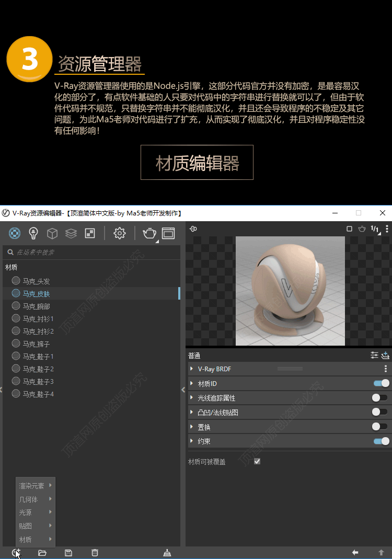Viewport: 392px width, 559px height.
Task: Toggle live preview icon above swatch
Action: pyautogui.click(x=193, y=229)
